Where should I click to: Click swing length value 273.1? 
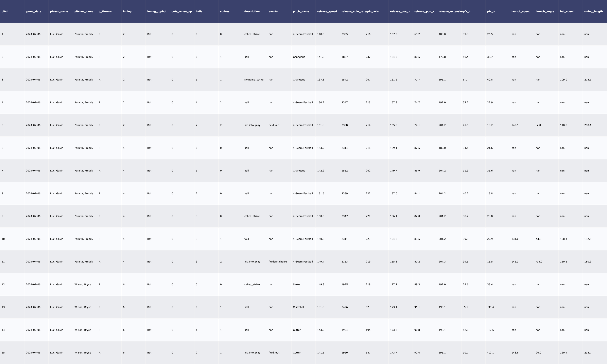[588, 80]
